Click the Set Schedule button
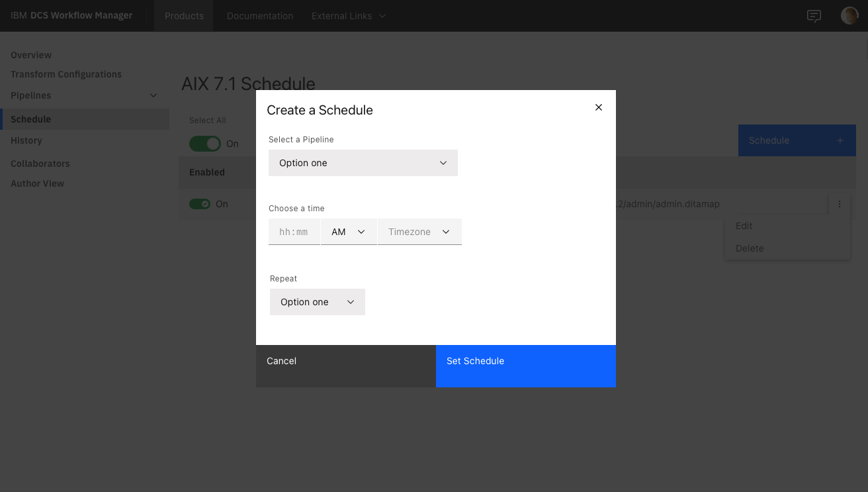 526,366
